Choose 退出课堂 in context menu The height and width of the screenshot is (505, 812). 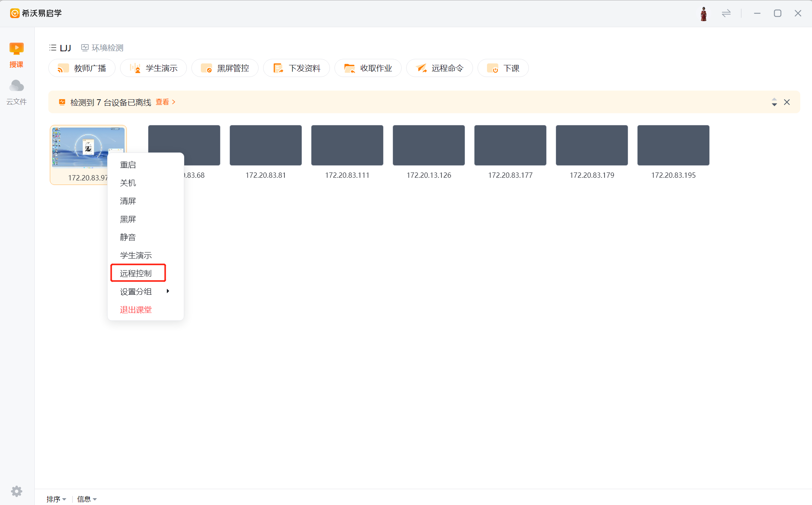[x=136, y=309]
